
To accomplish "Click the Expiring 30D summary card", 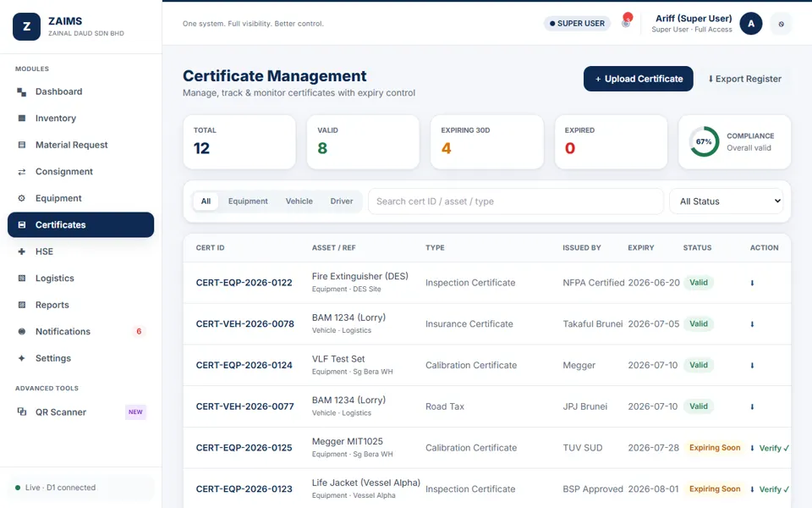I will point(487,142).
